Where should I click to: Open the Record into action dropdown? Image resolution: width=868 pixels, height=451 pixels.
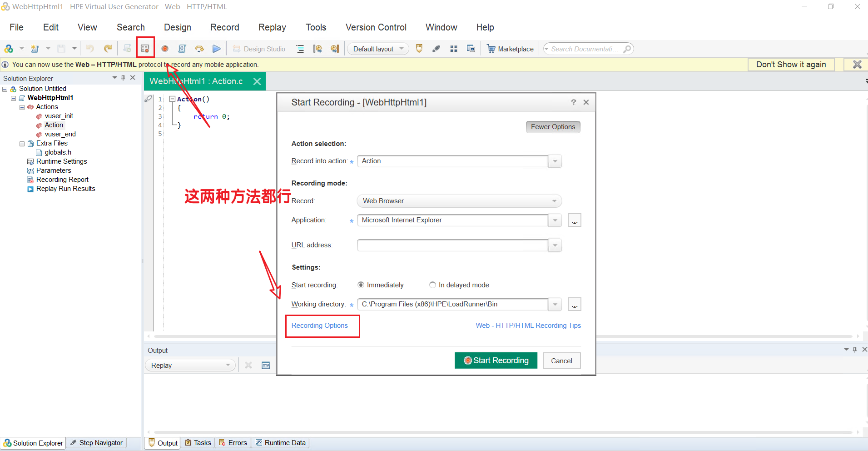pyautogui.click(x=555, y=161)
